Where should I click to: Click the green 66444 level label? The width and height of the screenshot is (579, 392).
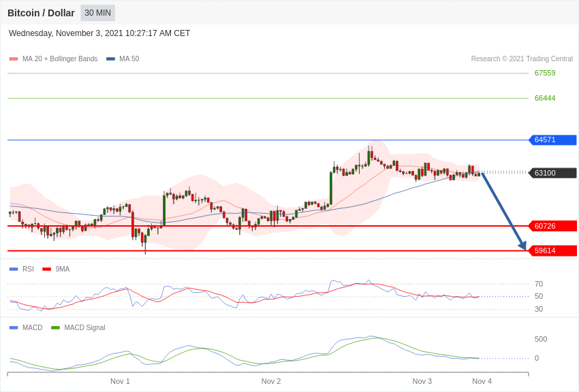tap(545, 98)
